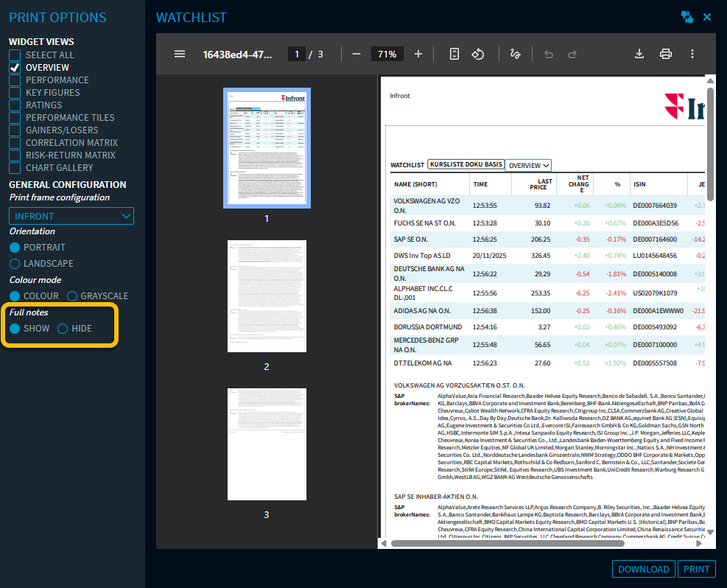The width and height of the screenshot is (727, 588).
Task: Toggle the PDF sidebar menu icon
Action: click(180, 54)
